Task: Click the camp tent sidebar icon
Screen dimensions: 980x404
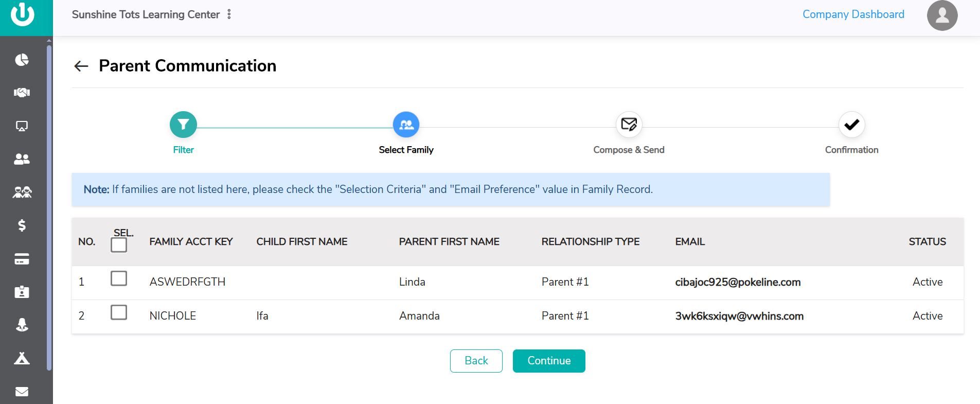Action: coord(22,358)
